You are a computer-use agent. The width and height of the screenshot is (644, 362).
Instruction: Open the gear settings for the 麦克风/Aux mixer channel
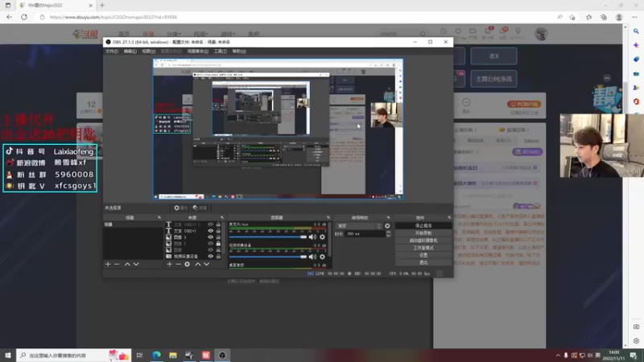pyautogui.click(x=323, y=237)
